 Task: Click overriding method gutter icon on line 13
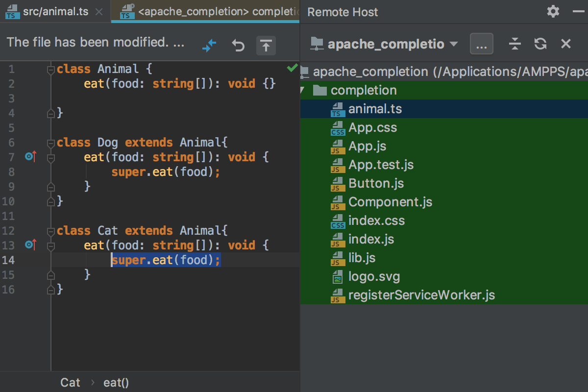pyautogui.click(x=31, y=245)
